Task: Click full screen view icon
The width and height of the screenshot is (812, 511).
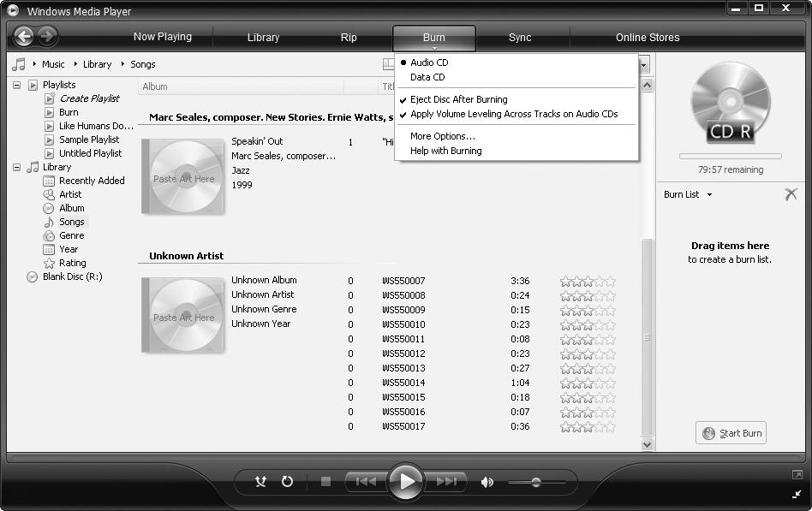Action: [797, 475]
